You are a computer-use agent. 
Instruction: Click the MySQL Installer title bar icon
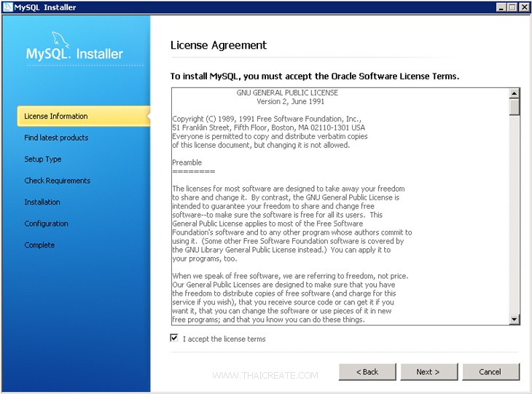coord(7,7)
